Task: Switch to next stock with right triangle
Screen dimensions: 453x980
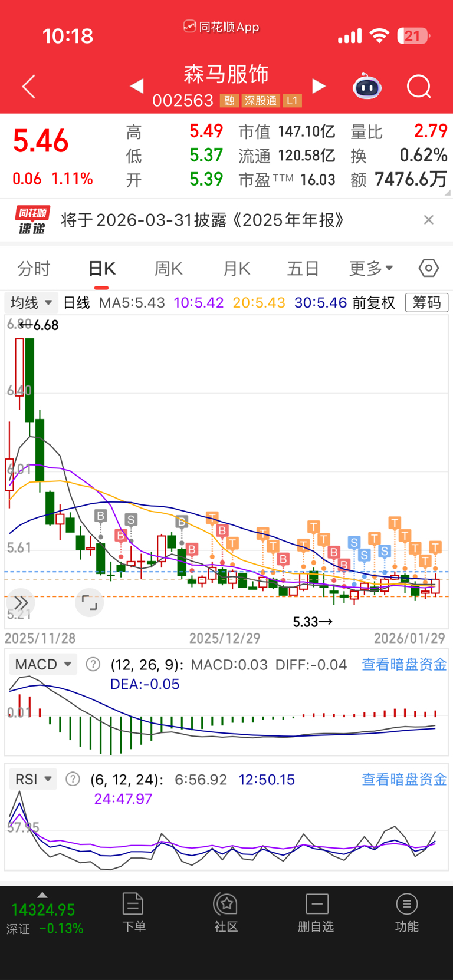Action: (319, 86)
